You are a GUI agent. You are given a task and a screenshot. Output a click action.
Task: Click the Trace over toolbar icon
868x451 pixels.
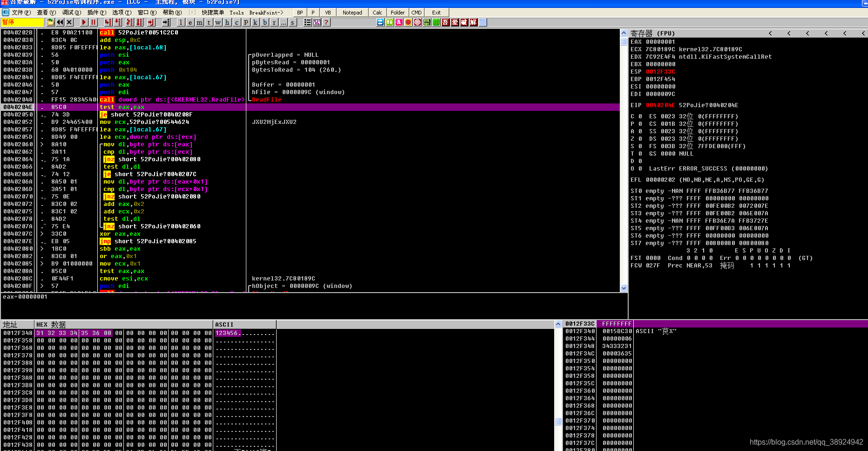pos(139,22)
